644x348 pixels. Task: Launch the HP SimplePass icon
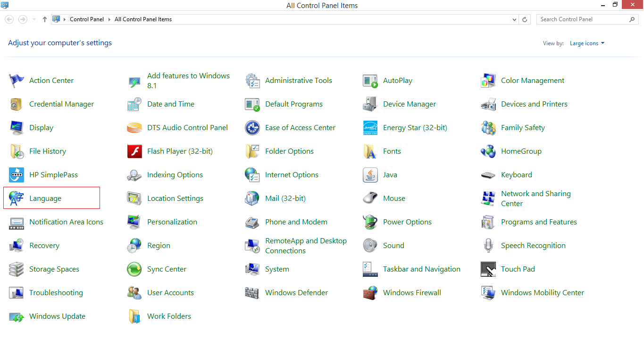click(17, 175)
